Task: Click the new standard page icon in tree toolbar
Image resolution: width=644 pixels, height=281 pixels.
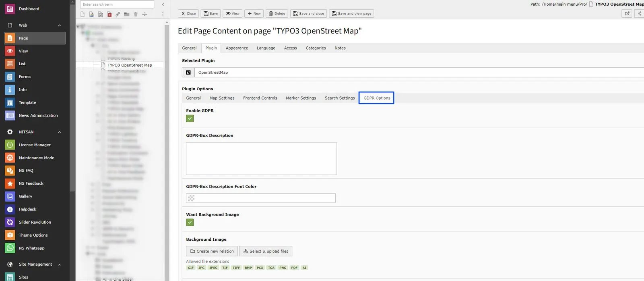Action: tap(83, 14)
